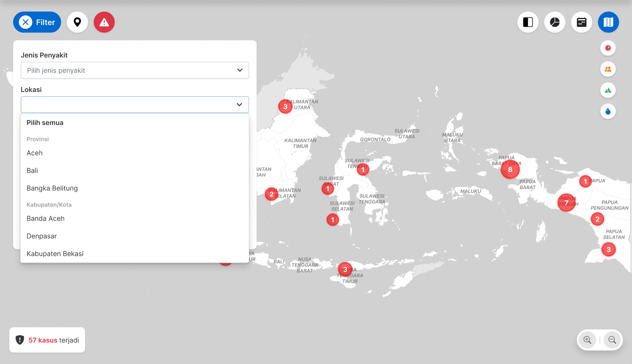The height and width of the screenshot is (364, 632).
Task: Click the zoom out magnifier icon
Action: [x=612, y=340]
